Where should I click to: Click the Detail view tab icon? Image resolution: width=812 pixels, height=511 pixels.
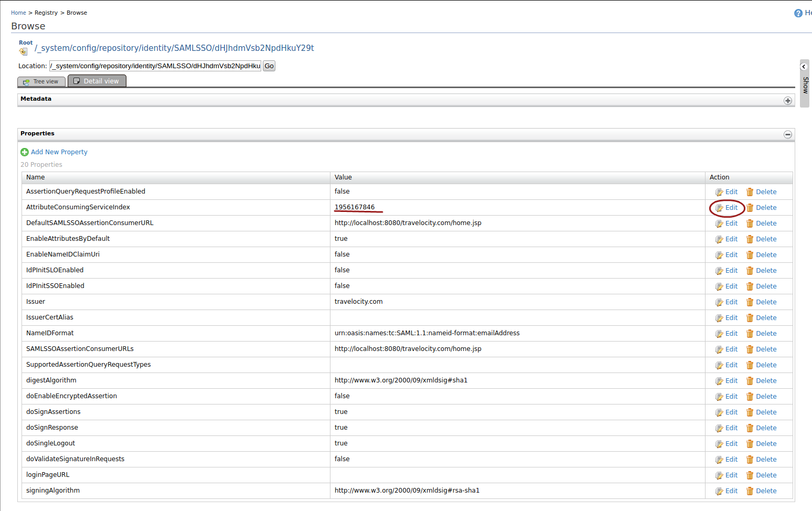point(77,81)
